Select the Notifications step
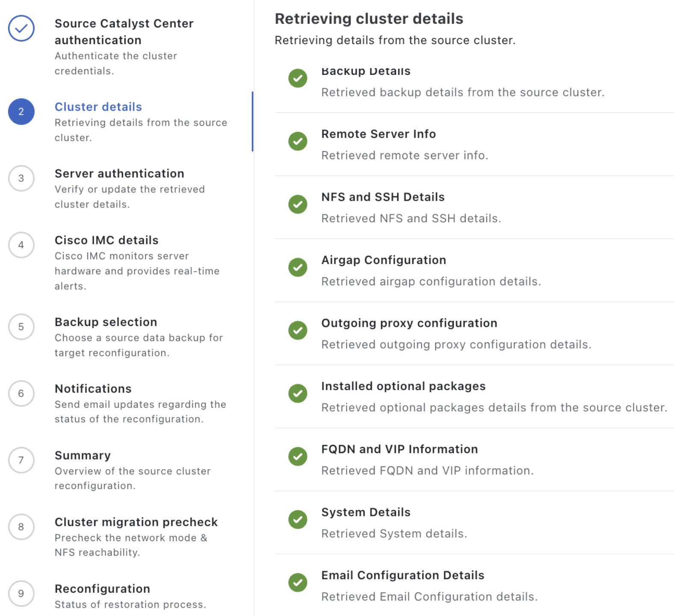This screenshot has width=674, height=616. (21, 394)
